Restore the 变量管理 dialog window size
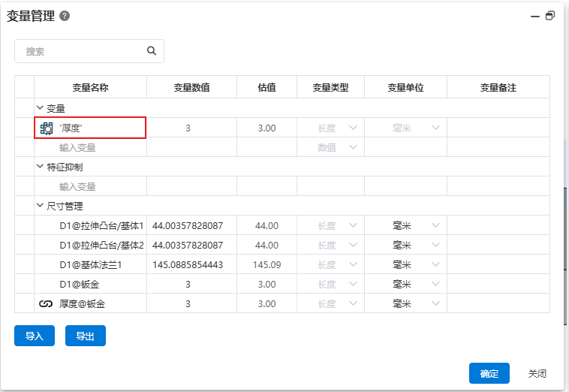 (550, 16)
